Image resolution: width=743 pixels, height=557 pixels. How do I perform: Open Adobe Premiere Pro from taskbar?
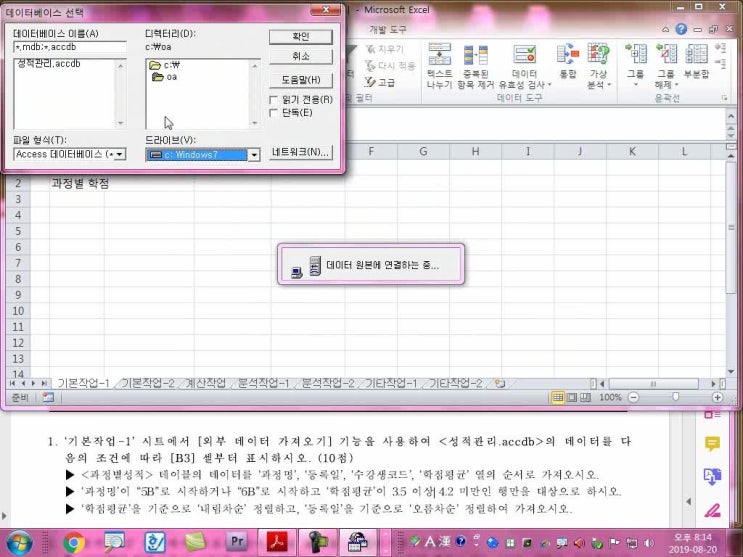tap(237, 541)
